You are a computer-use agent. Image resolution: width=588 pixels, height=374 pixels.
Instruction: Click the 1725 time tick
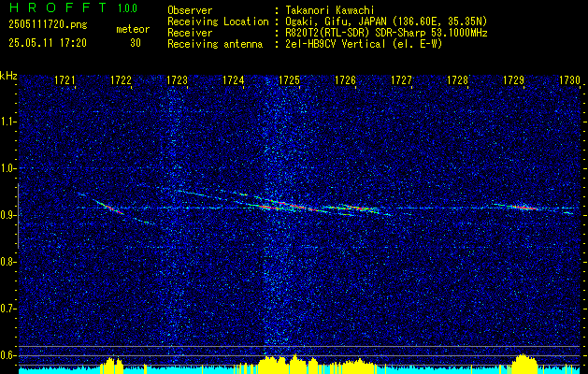coord(290,79)
